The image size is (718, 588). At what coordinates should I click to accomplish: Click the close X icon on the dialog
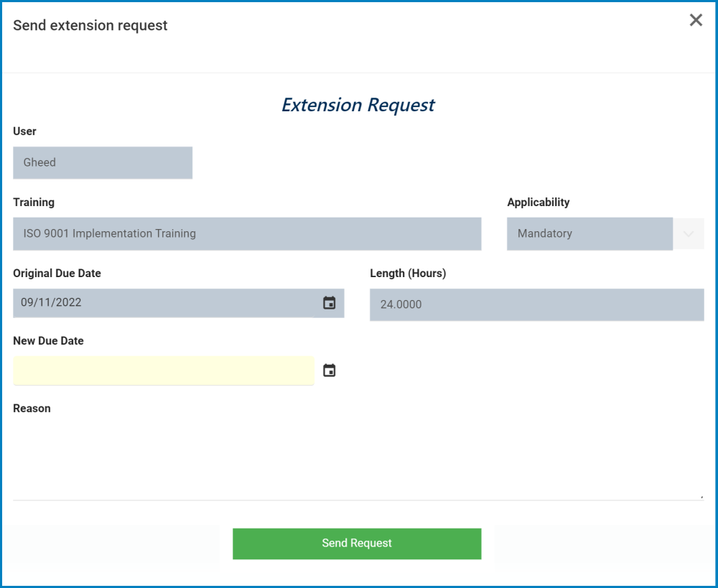tap(695, 20)
